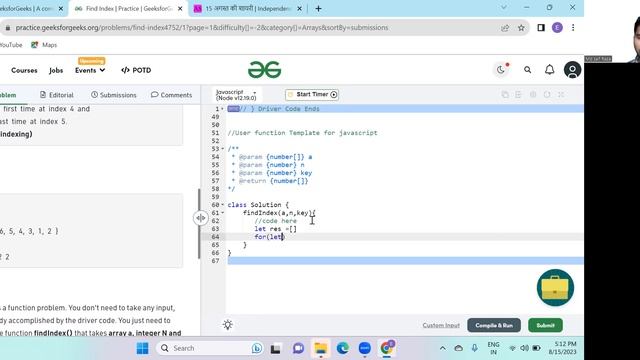Open the Chrome profile E avatar
The height and width of the screenshot is (360, 640).
[557, 28]
